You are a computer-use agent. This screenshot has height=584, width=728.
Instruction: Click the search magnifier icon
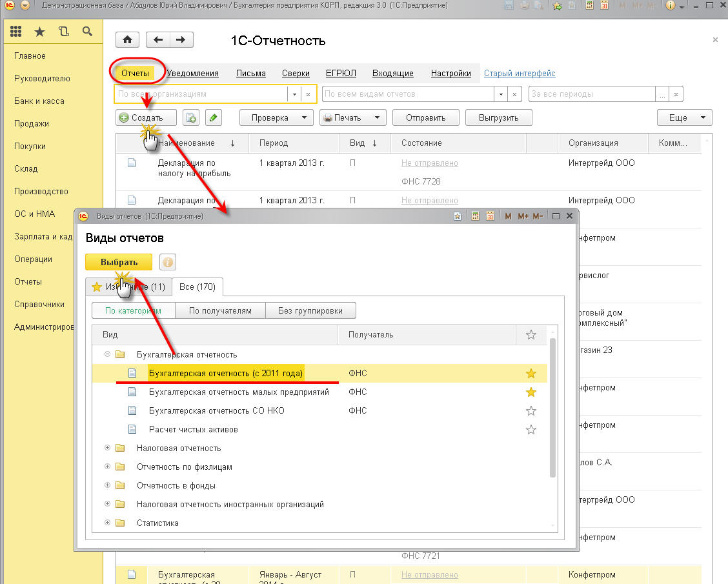point(87,31)
